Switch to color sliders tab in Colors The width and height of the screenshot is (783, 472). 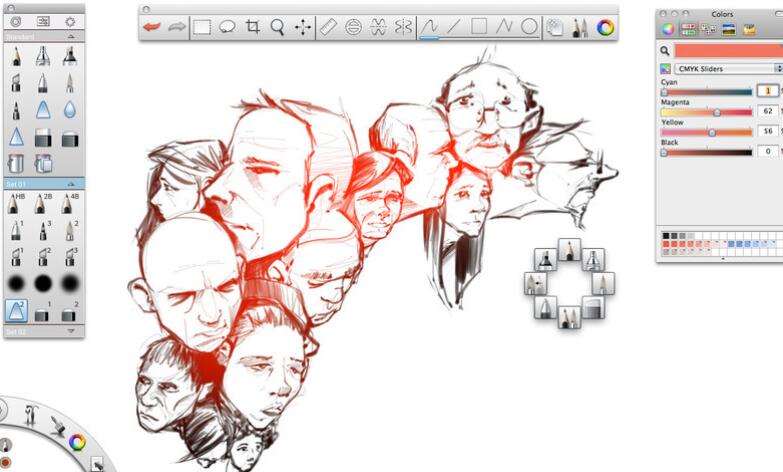688,29
